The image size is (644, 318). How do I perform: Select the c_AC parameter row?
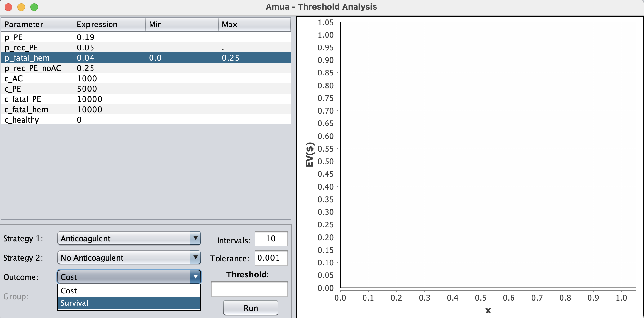point(37,79)
